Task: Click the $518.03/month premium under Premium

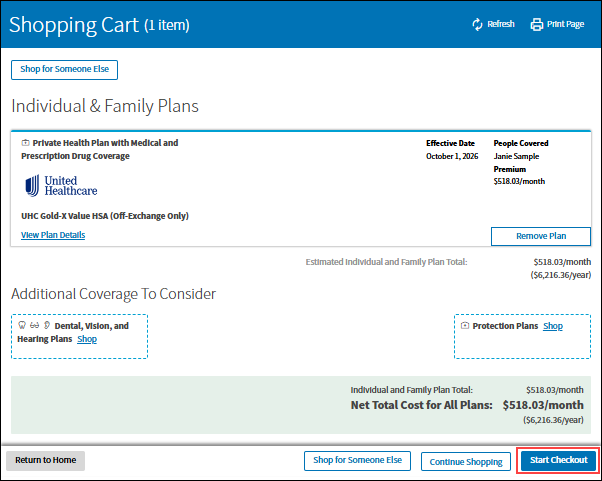Action: click(519, 181)
